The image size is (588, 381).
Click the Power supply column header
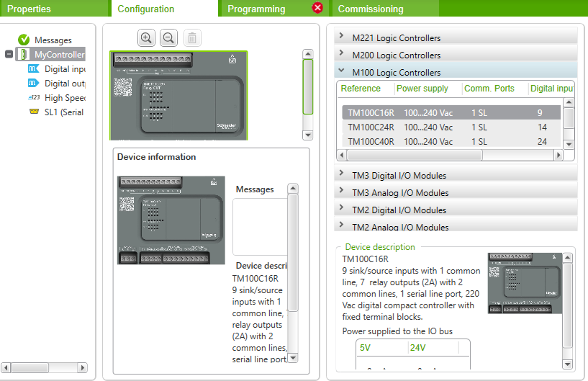tap(422, 89)
